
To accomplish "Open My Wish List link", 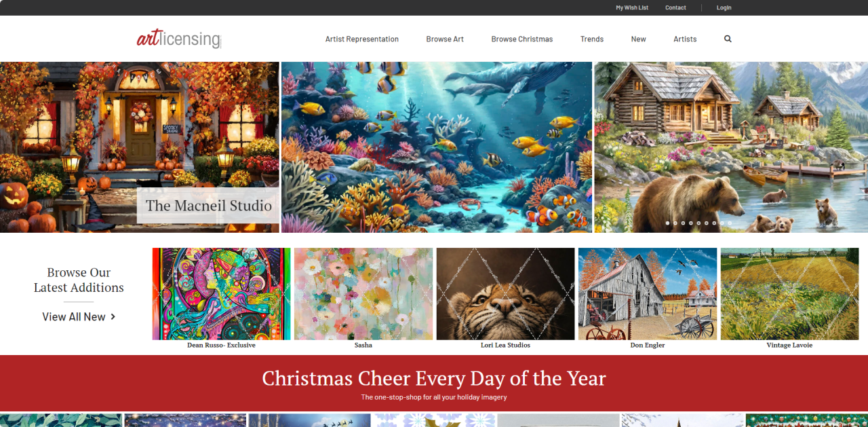I will pyautogui.click(x=632, y=7).
